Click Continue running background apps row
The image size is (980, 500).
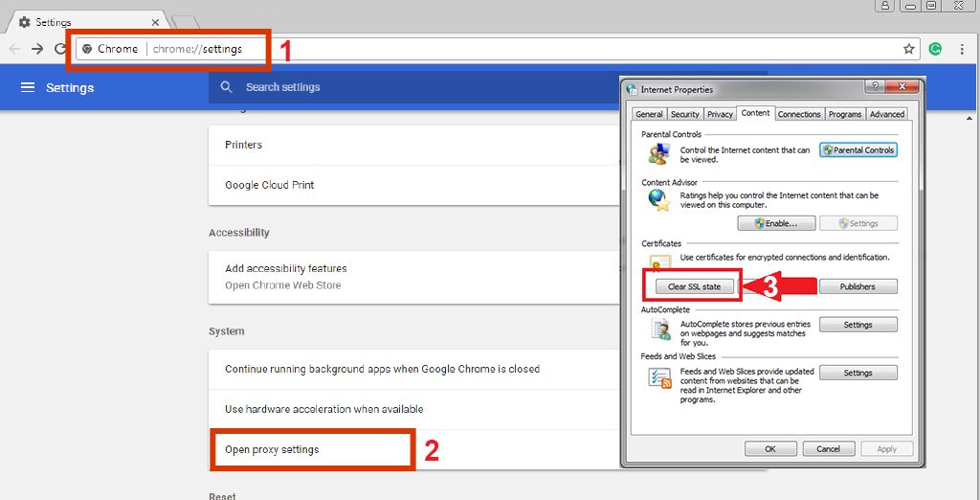tap(414, 369)
